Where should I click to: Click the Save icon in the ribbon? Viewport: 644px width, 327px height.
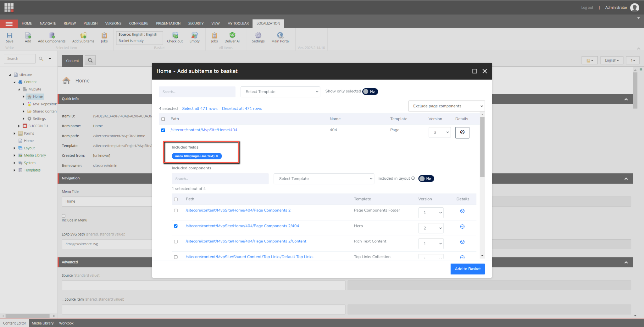pos(9,37)
